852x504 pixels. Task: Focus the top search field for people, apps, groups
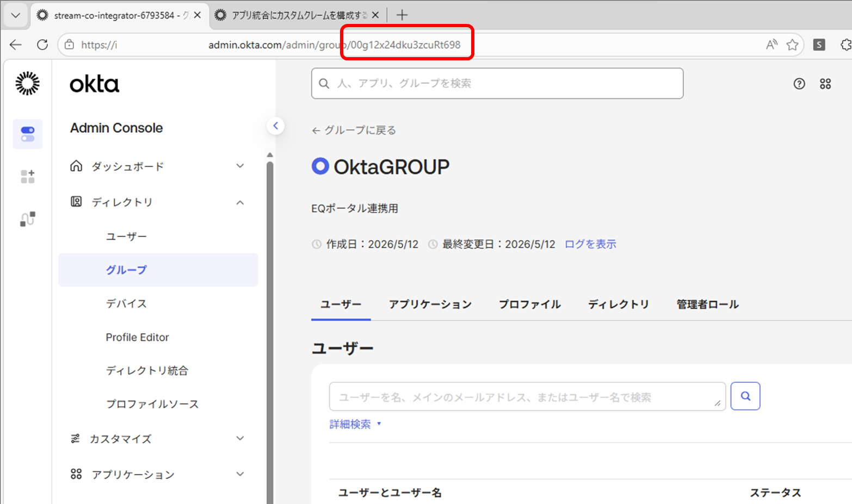click(x=497, y=83)
